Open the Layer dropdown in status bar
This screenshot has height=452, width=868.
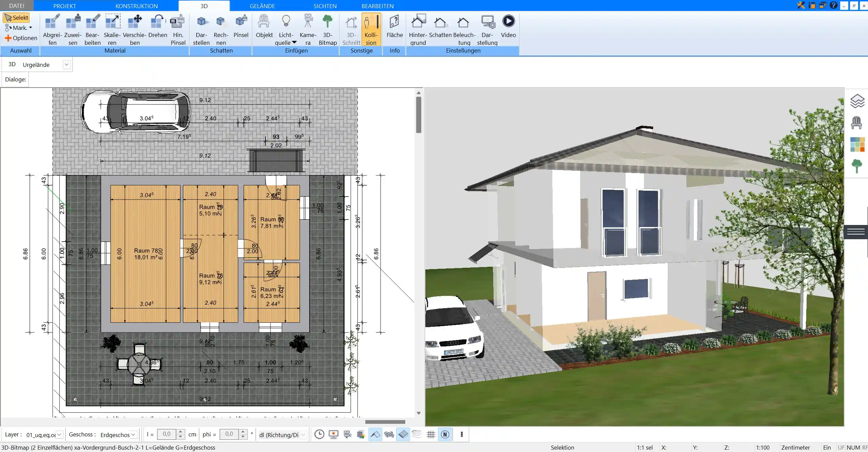pos(59,435)
